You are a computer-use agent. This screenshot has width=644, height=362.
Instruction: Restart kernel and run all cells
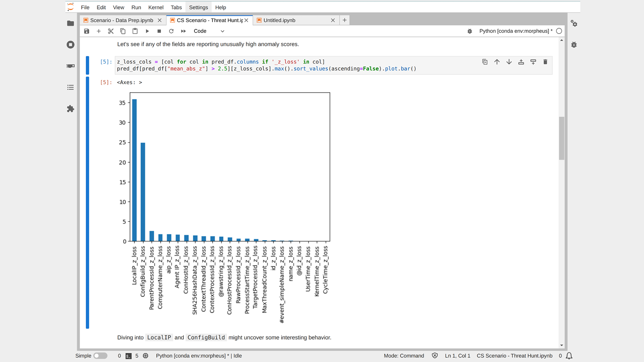point(183,31)
